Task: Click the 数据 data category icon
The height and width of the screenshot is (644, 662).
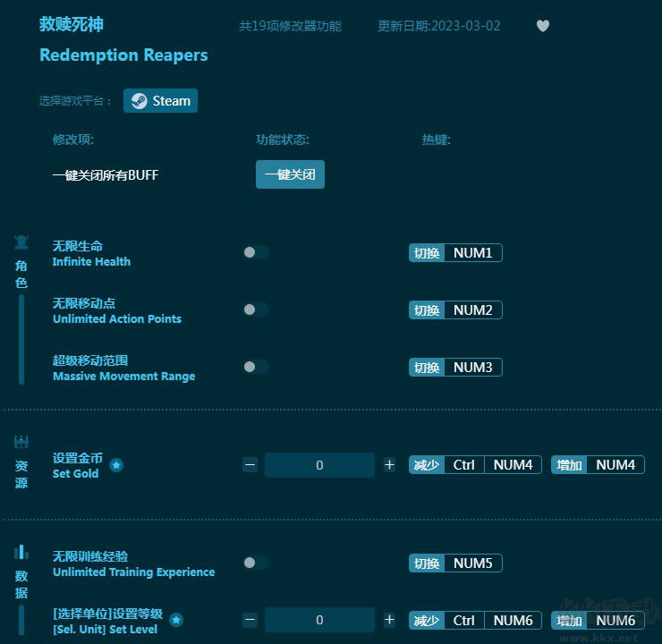Action: coord(21,552)
